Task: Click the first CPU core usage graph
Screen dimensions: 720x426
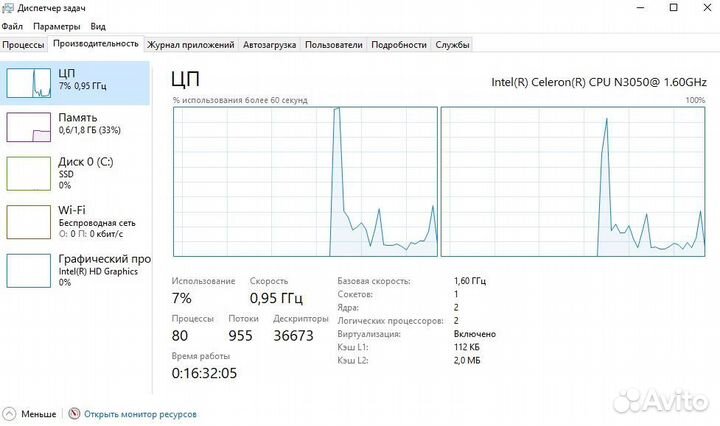Action: click(305, 182)
